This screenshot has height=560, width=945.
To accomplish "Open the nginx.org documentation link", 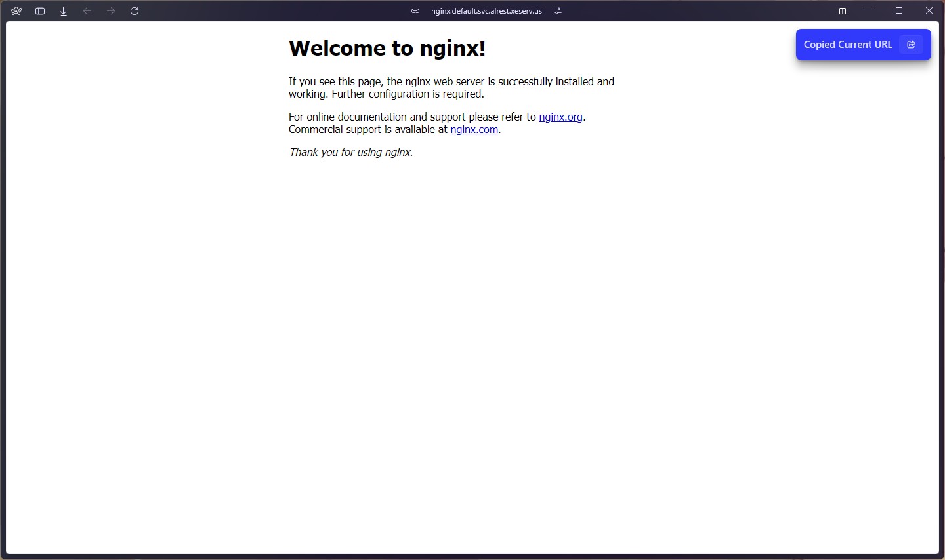I will (x=560, y=117).
